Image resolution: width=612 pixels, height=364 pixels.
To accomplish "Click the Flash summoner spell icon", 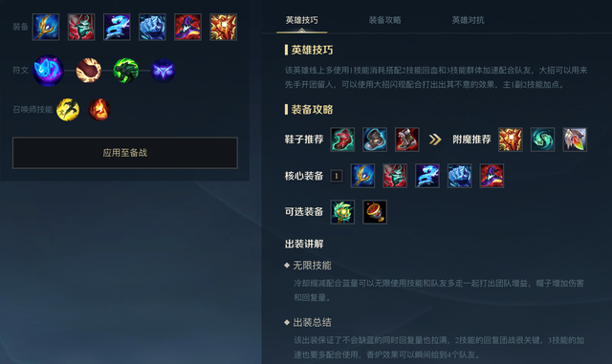I will click(x=68, y=110).
